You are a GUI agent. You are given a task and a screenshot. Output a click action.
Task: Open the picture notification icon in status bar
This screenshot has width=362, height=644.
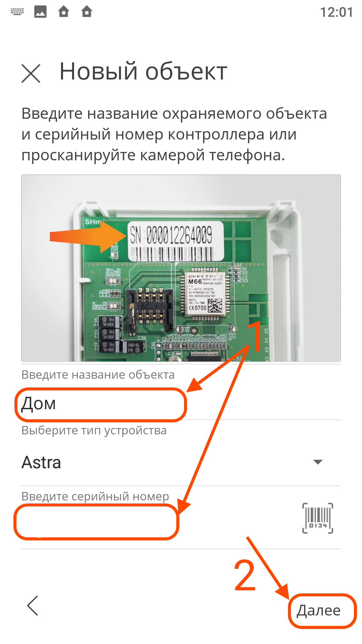tap(40, 12)
